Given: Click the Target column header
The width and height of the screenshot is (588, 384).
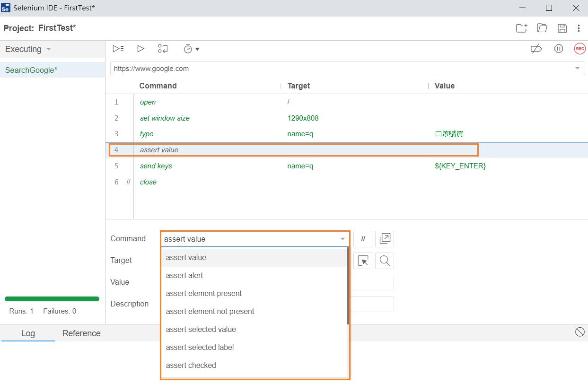Looking at the screenshot, I should tap(298, 86).
